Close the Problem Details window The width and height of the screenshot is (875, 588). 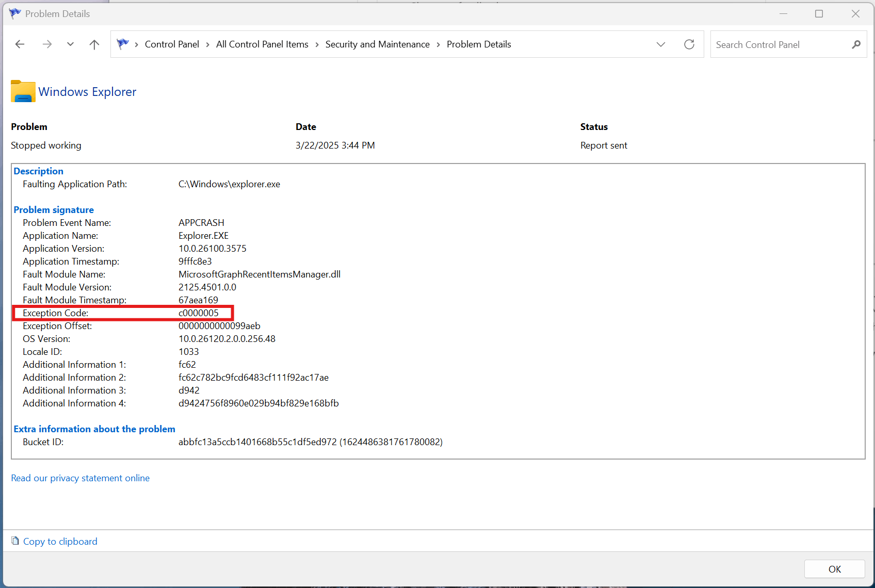point(855,14)
